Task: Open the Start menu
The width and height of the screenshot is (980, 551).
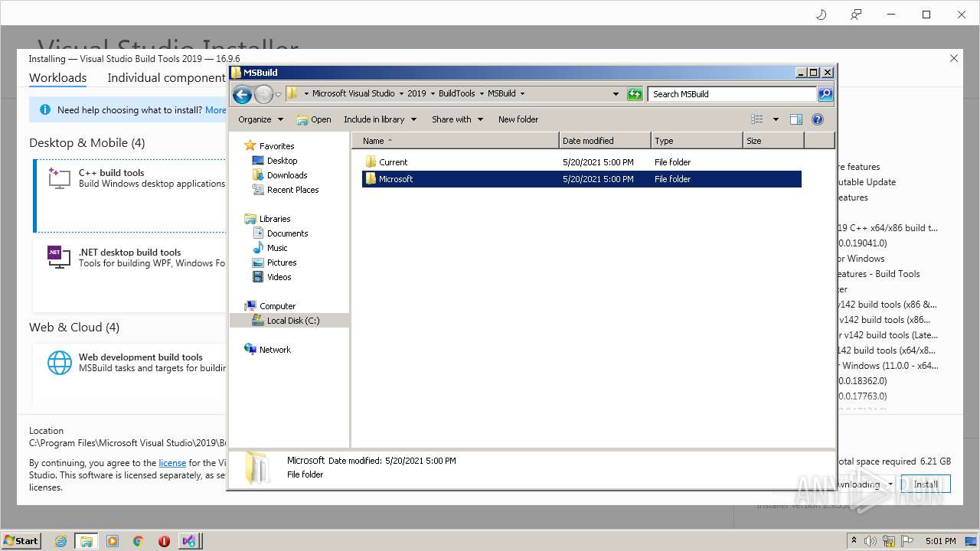Action: (x=21, y=540)
